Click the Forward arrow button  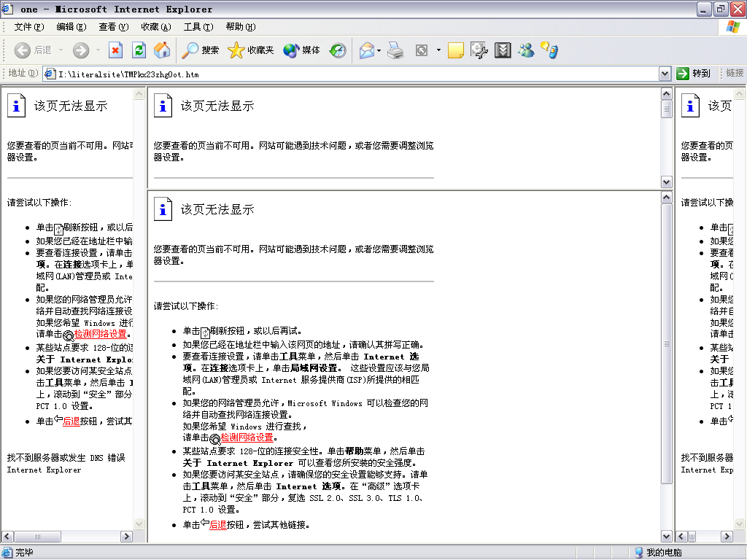tap(81, 50)
